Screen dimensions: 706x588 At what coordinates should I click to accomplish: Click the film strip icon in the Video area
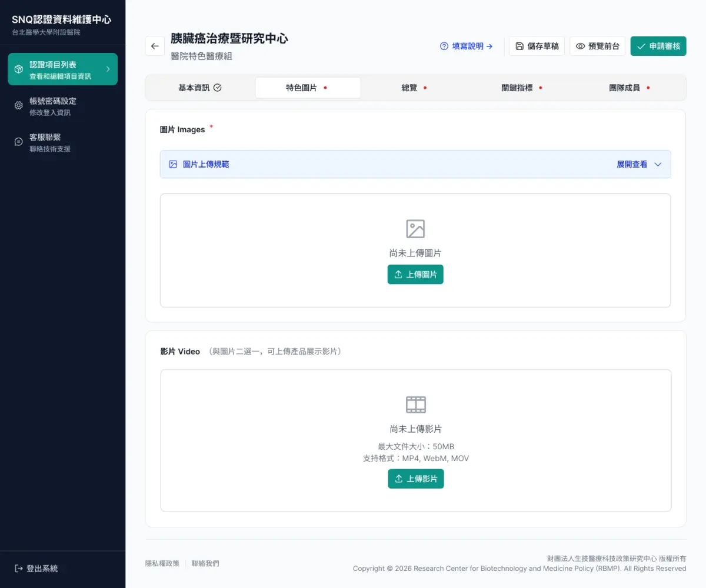(416, 404)
